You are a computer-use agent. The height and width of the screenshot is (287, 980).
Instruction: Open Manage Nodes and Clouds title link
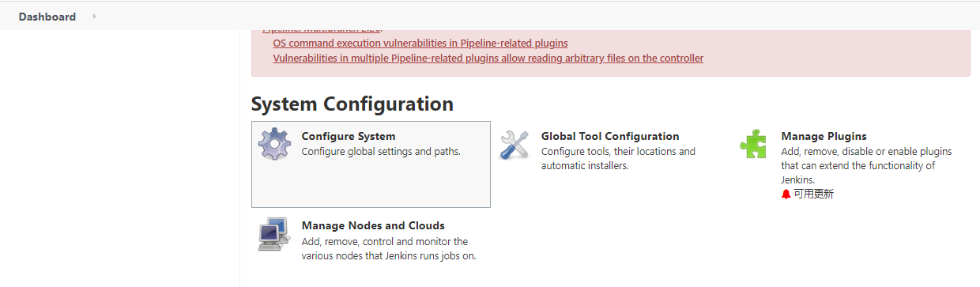click(373, 225)
